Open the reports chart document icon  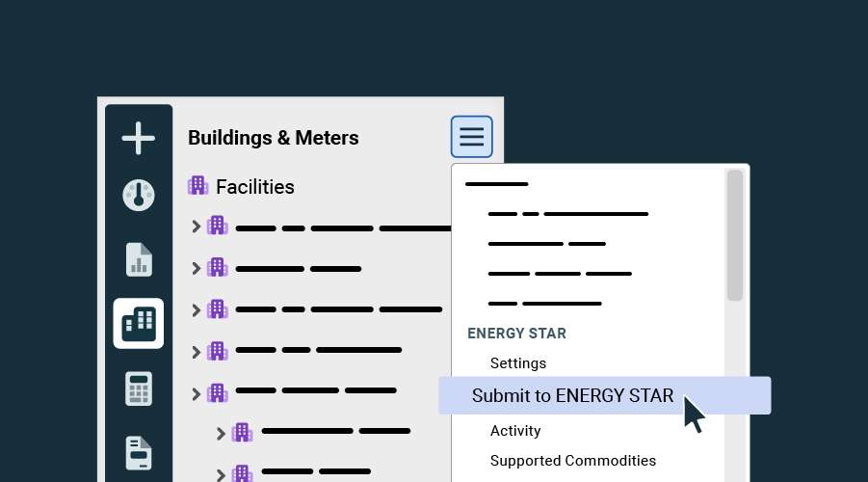[139, 259]
